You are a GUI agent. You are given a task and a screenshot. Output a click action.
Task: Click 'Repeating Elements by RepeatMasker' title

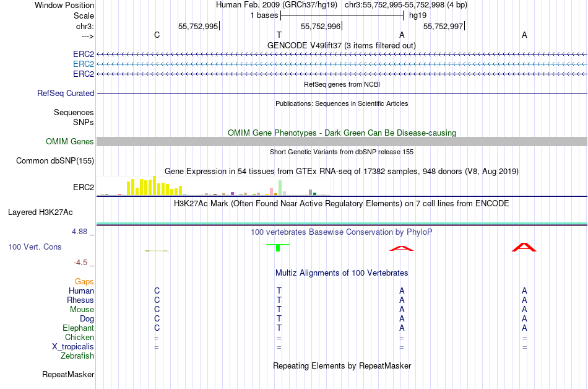click(342, 365)
